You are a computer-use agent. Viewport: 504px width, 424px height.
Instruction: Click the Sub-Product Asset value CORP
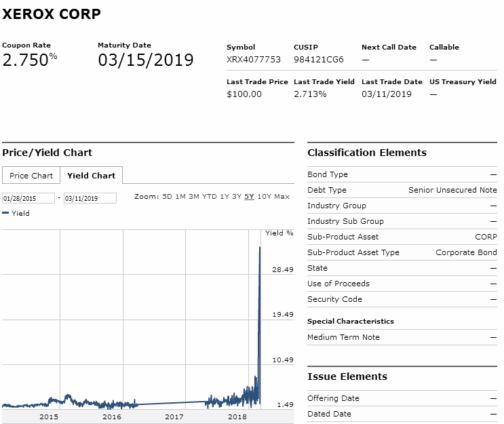pos(486,237)
